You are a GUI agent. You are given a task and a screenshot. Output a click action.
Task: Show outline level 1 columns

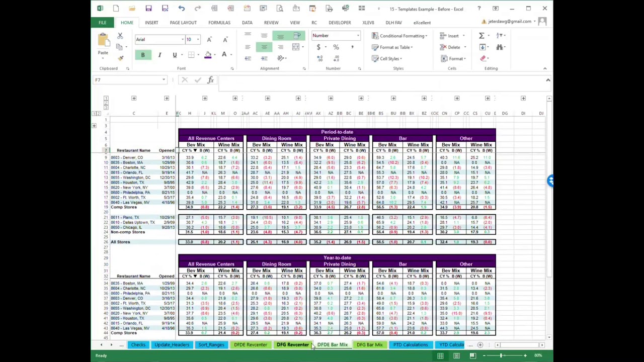(106, 98)
